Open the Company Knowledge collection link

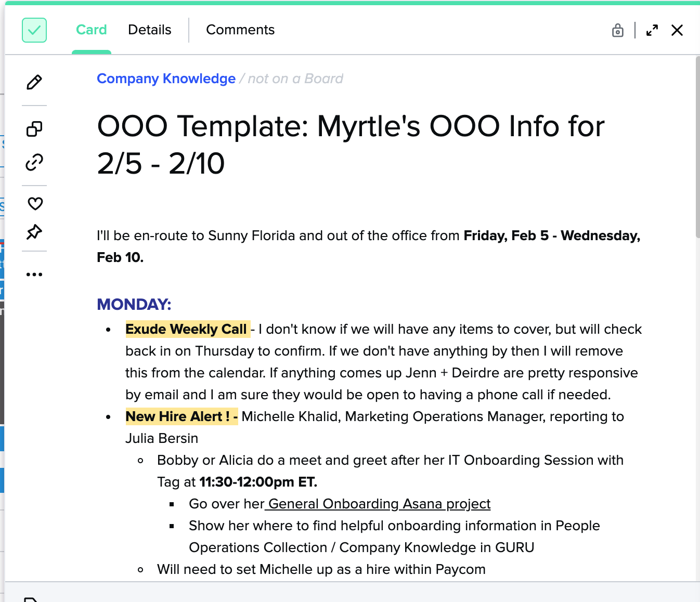pyautogui.click(x=166, y=78)
